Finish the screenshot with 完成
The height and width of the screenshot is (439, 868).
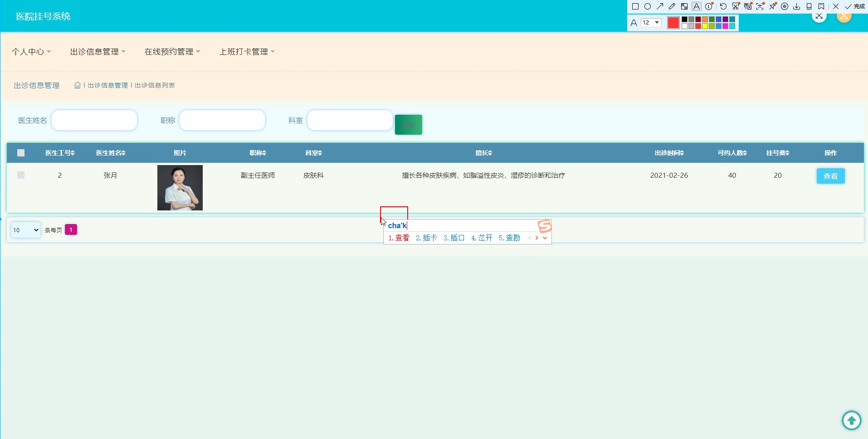tap(854, 6)
